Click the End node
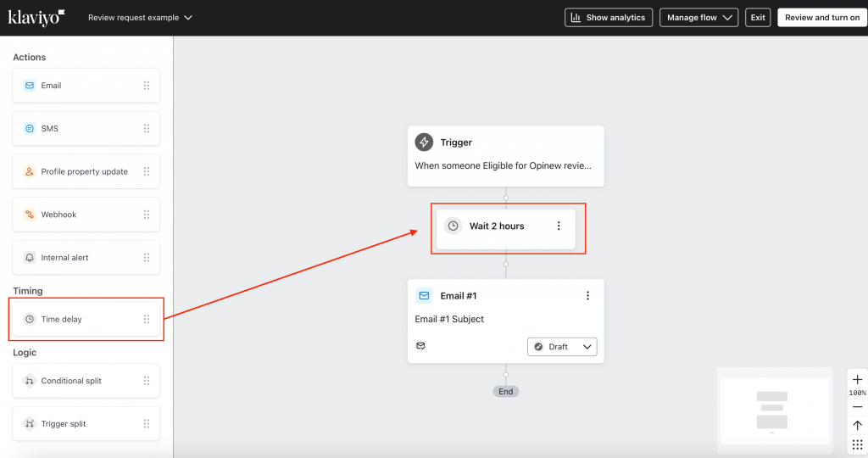 [x=506, y=392]
